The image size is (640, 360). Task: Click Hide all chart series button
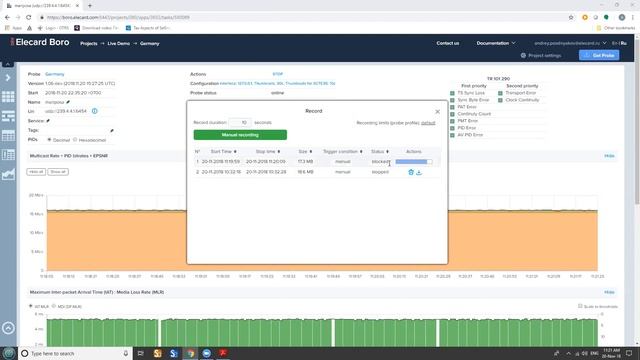[36, 172]
